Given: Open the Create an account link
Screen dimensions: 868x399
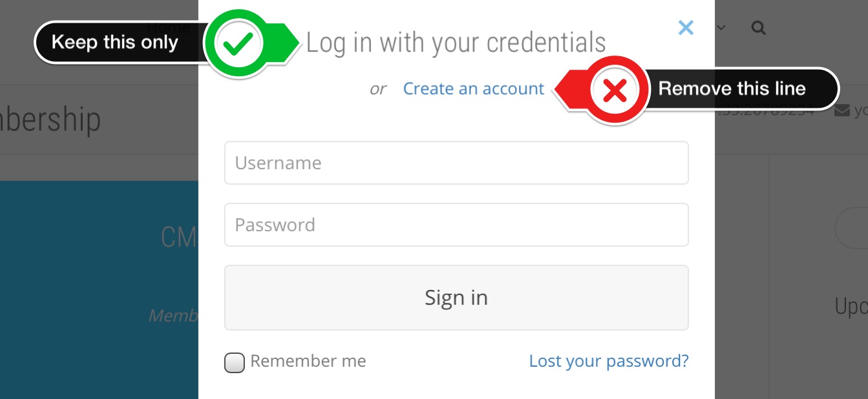Looking at the screenshot, I should pyautogui.click(x=474, y=89).
